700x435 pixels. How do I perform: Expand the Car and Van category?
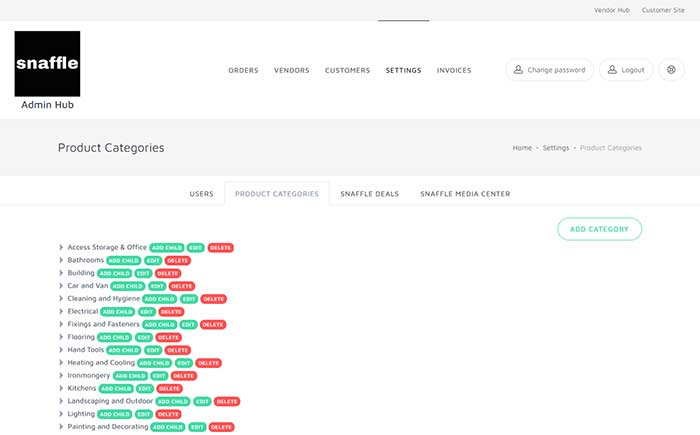pos(61,286)
